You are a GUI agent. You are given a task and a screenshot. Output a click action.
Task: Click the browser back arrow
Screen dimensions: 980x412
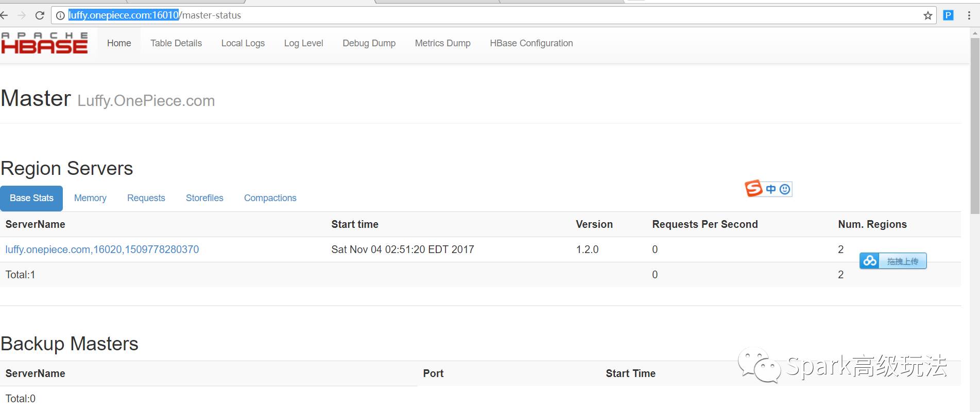(4, 15)
